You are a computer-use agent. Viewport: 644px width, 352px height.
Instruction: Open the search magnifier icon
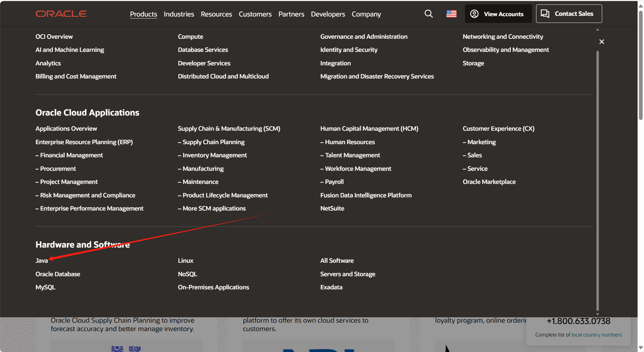coord(429,14)
